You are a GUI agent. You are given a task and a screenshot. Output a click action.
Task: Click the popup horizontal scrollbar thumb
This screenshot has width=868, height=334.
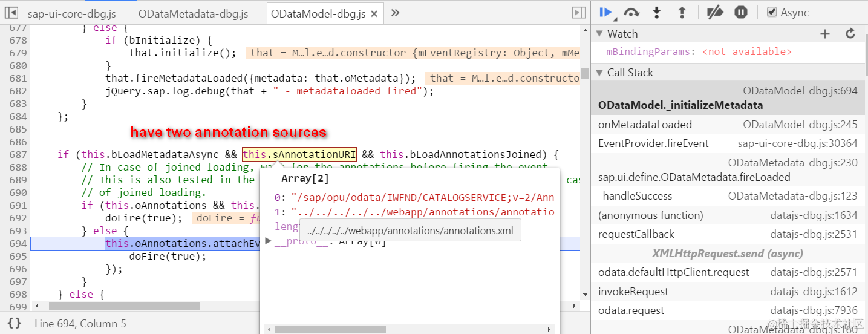point(330,330)
